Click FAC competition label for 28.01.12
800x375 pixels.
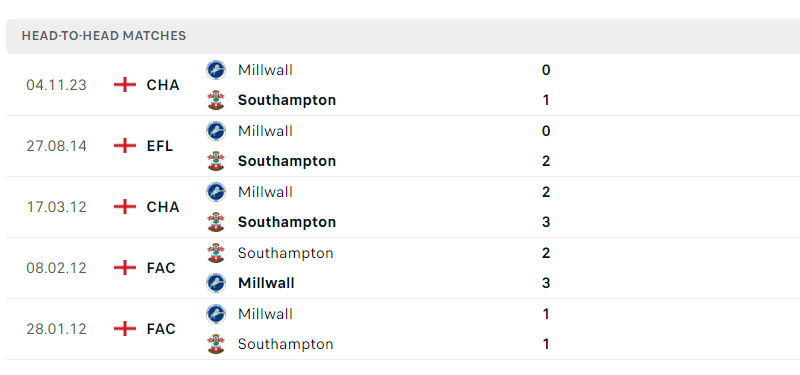click(161, 329)
